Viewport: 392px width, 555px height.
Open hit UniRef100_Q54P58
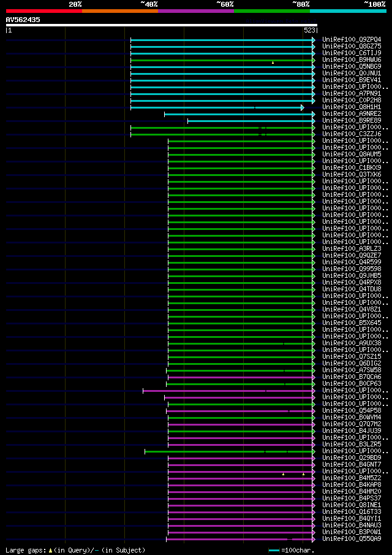tap(352, 411)
